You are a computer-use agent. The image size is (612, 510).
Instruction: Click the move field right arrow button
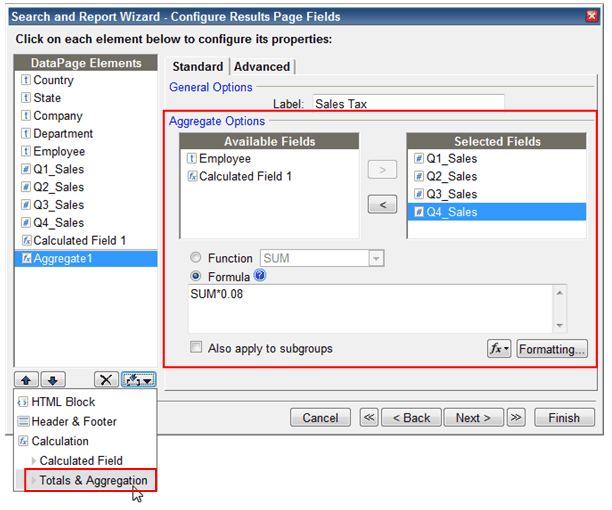click(x=382, y=170)
